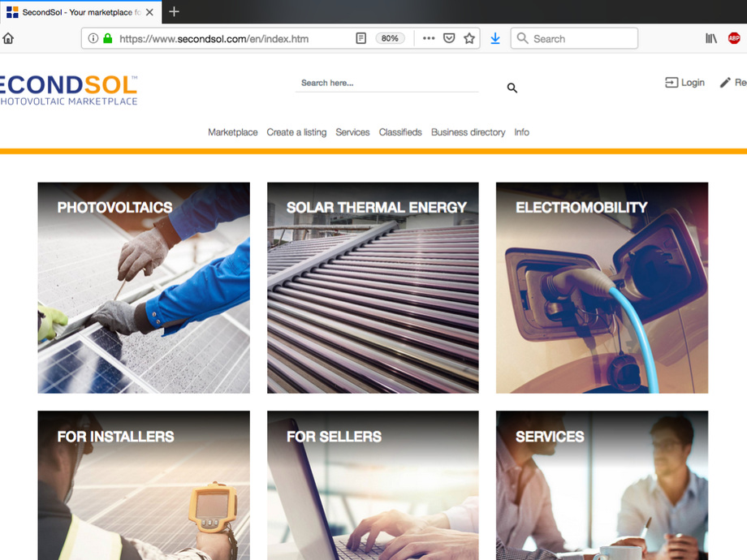The image size is (747, 560).
Task: Click the Login link
Action: pos(685,83)
